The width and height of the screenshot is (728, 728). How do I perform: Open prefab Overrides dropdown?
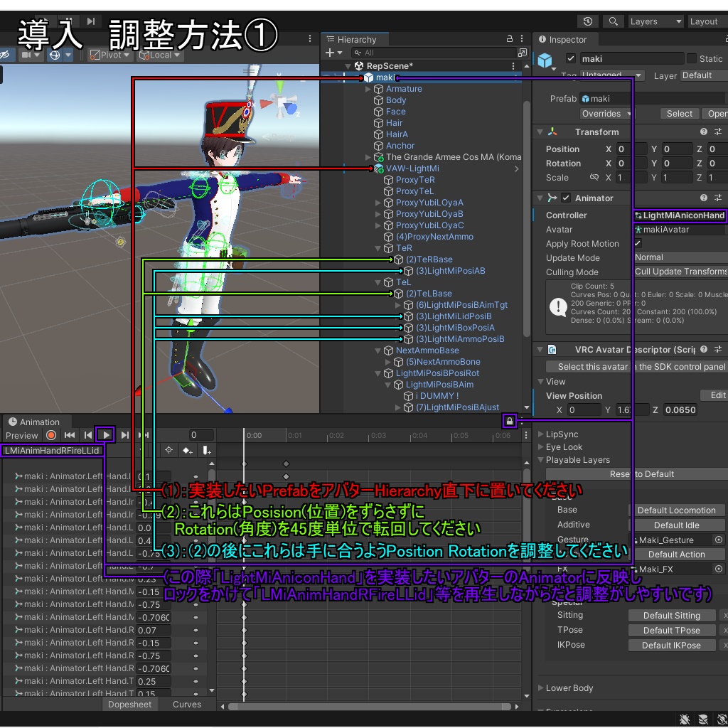[606, 114]
